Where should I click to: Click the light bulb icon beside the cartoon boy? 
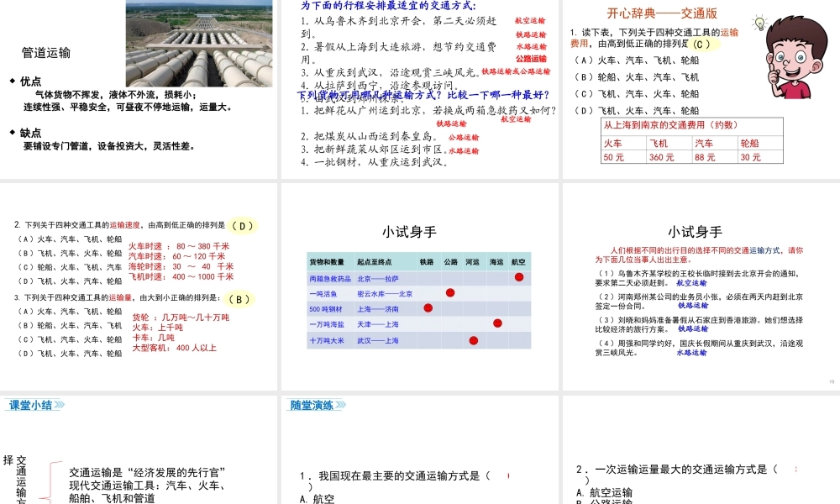[x=759, y=24]
